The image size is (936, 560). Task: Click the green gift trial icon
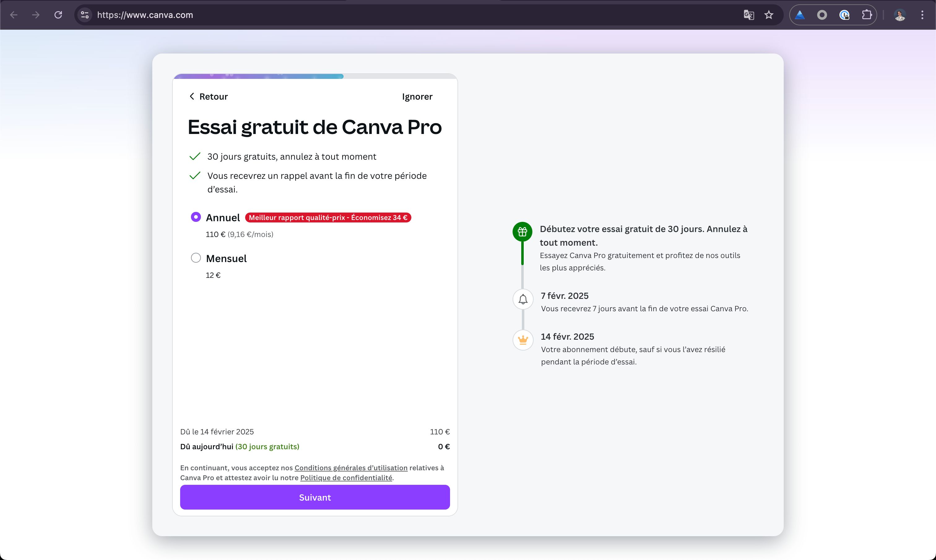(x=522, y=232)
